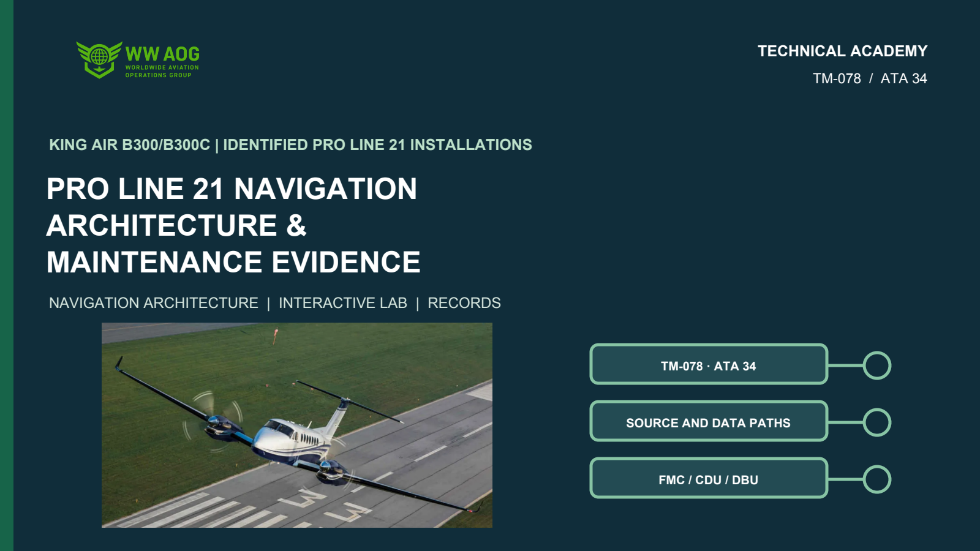Select RECORDS in the subtitle line
This screenshot has width=980, height=551.
coord(464,303)
